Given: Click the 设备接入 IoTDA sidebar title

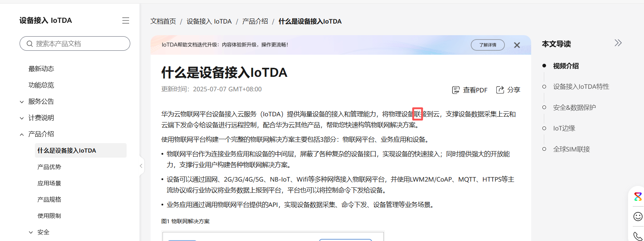Looking at the screenshot, I should 46,20.
